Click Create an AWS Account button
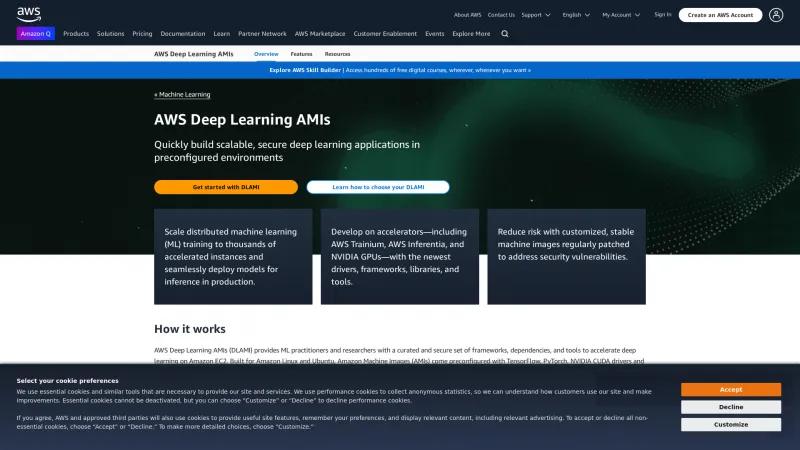The width and height of the screenshot is (800, 450). [x=720, y=15]
